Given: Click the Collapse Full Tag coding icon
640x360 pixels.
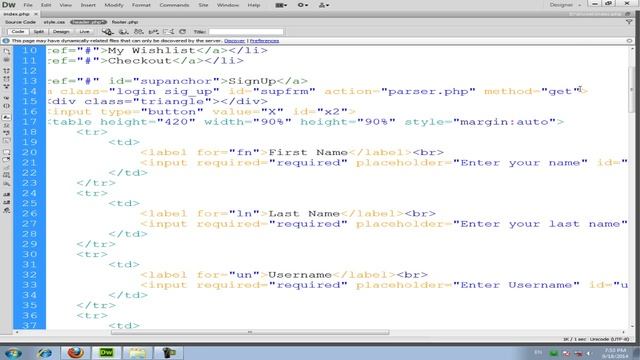Looking at the screenshot, I should pyautogui.click(x=7, y=71).
